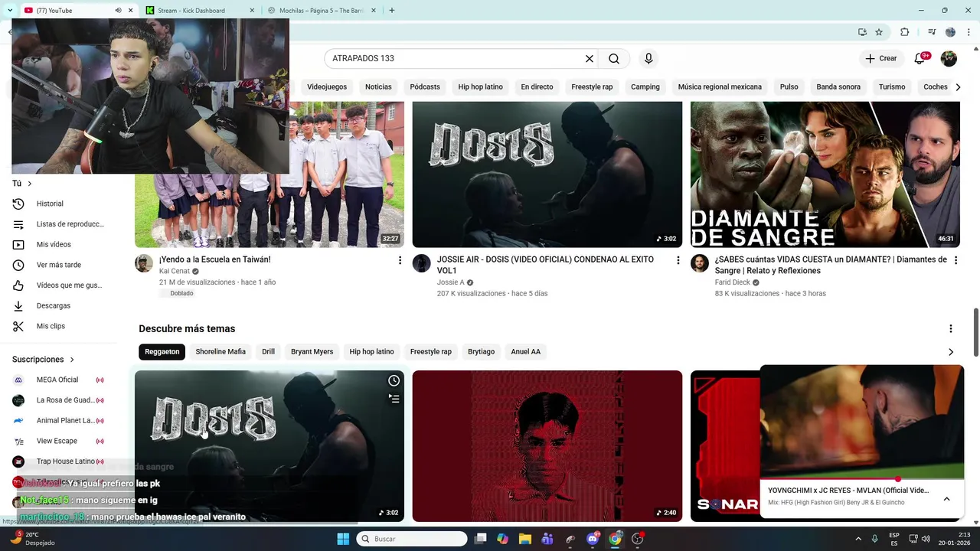Select the Hip hop latino chip in top bar
This screenshot has height=551, width=980.
coord(480,86)
